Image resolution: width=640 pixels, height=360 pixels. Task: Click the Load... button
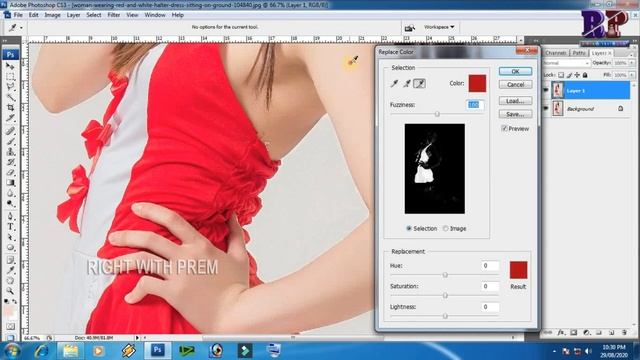(x=515, y=101)
